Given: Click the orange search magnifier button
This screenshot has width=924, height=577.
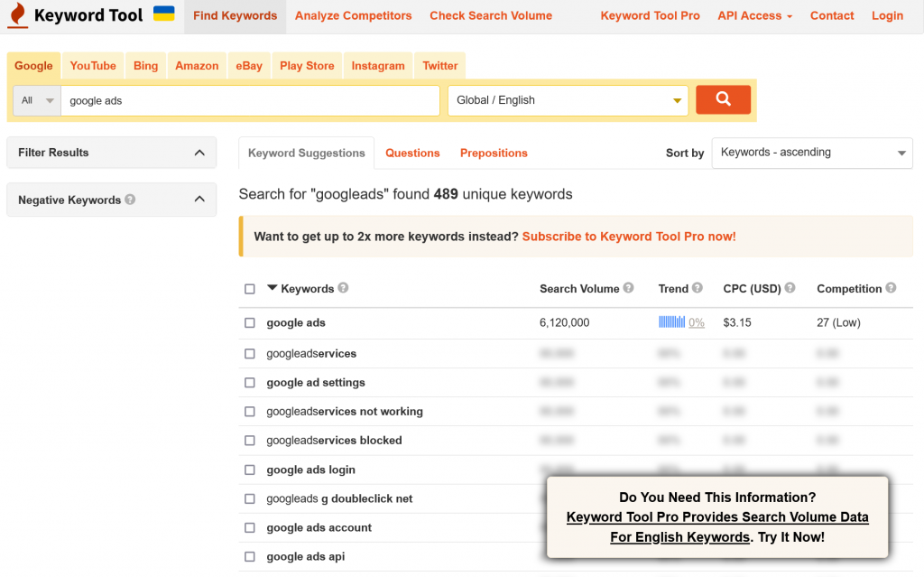Looking at the screenshot, I should [723, 99].
